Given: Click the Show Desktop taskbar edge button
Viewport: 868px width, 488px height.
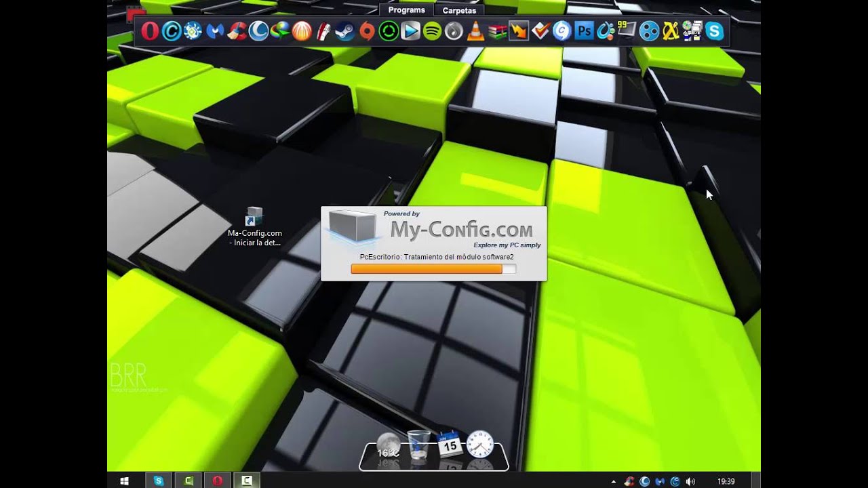Looking at the screenshot, I should 756,481.
